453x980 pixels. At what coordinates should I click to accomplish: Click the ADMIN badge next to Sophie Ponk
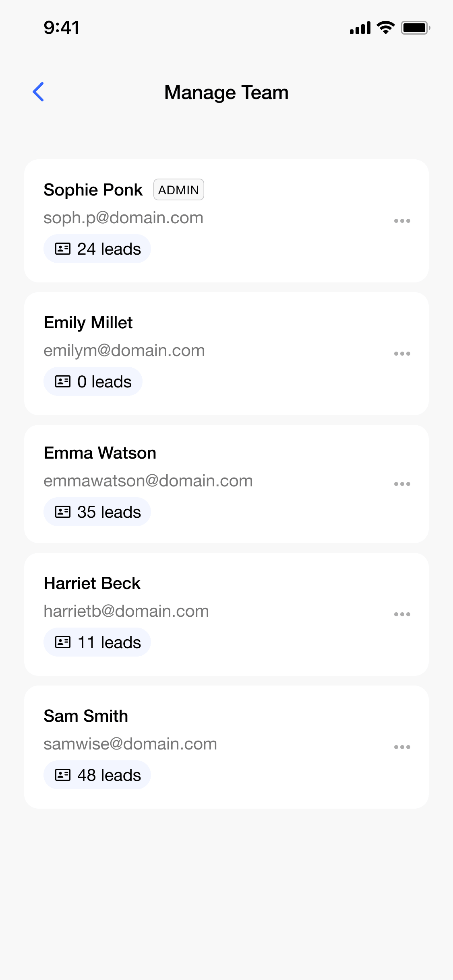pos(179,189)
